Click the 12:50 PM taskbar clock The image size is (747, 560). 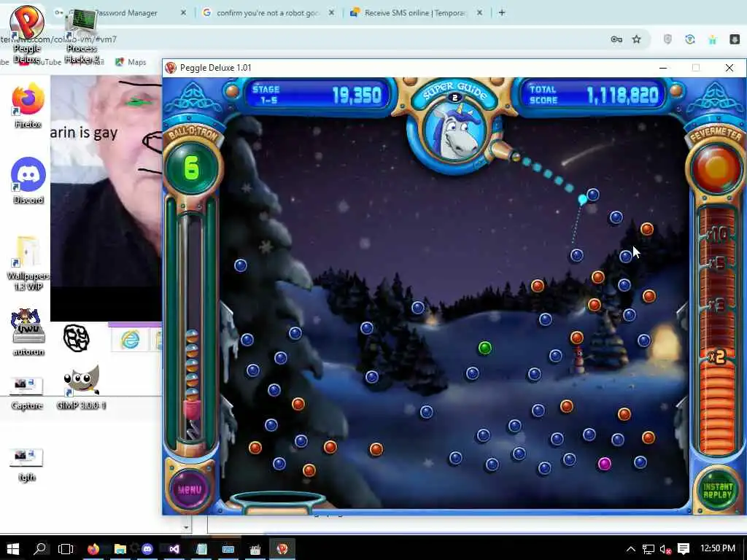click(718, 548)
